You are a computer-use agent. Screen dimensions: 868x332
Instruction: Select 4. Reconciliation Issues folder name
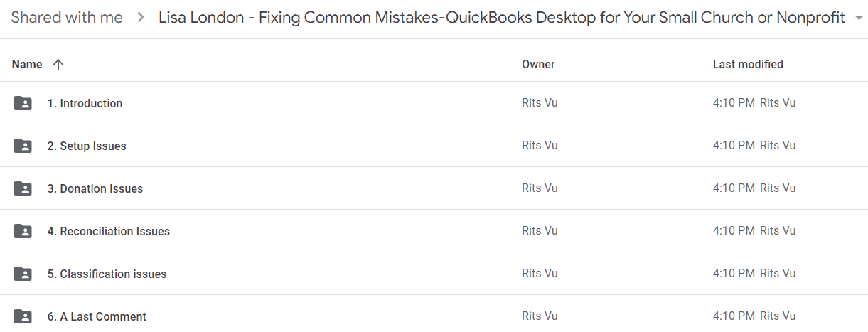tap(109, 231)
